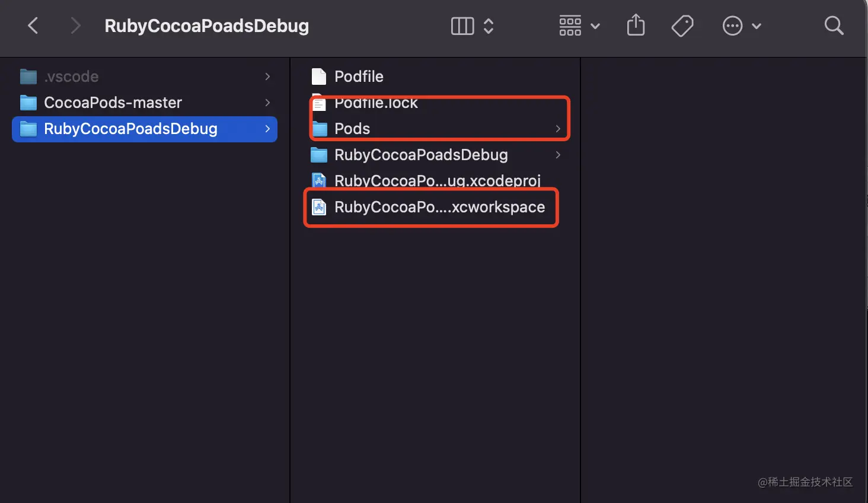Click the forward navigation arrow
Screen dimensions: 868x503
click(x=75, y=26)
